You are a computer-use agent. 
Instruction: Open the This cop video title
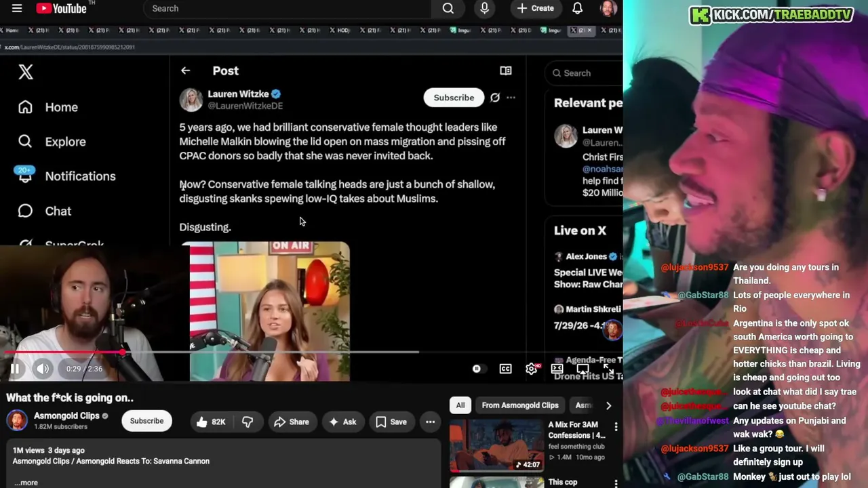[563, 482]
